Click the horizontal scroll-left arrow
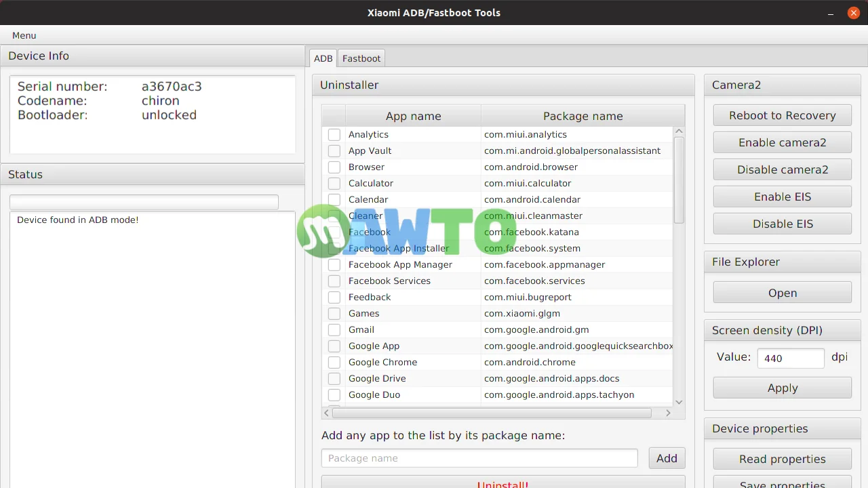 click(x=327, y=412)
